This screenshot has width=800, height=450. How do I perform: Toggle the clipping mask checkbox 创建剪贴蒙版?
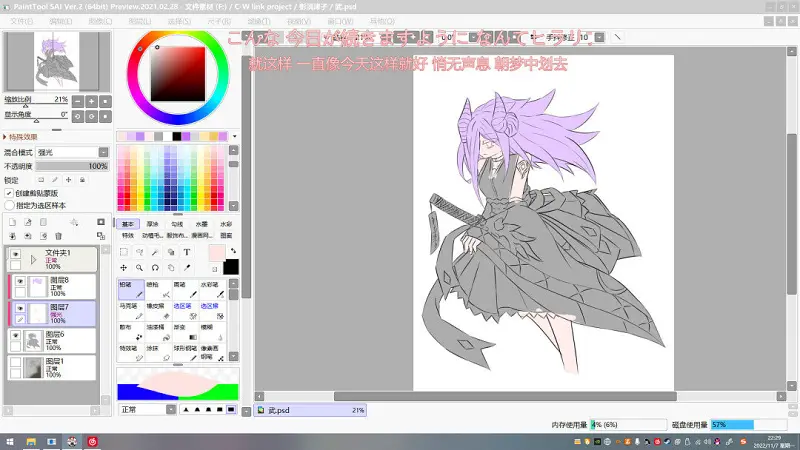(x=9, y=193)
